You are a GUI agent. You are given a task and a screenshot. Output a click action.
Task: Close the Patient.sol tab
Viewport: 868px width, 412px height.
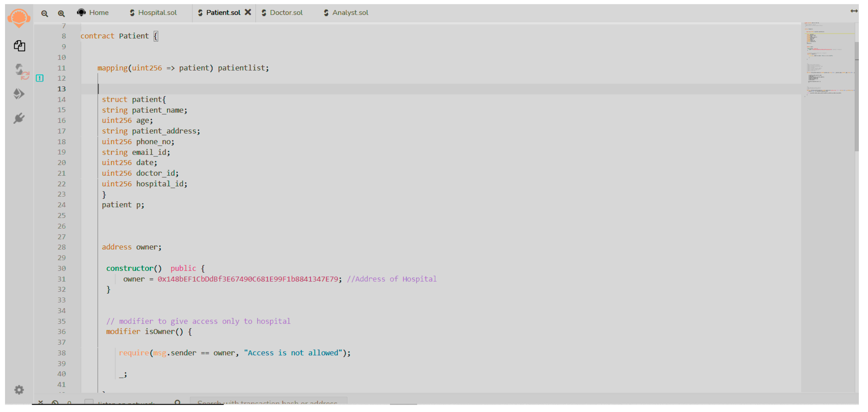[248, 12]
